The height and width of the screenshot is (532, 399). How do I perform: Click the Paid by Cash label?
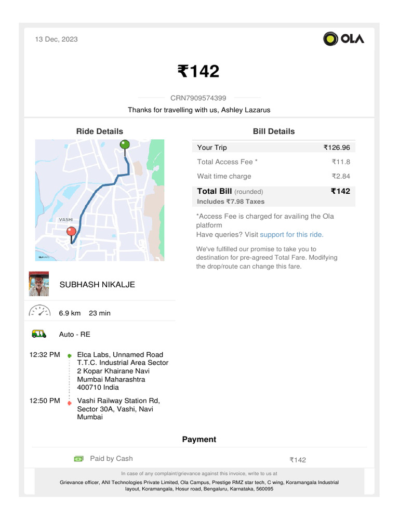pos(111,459)
